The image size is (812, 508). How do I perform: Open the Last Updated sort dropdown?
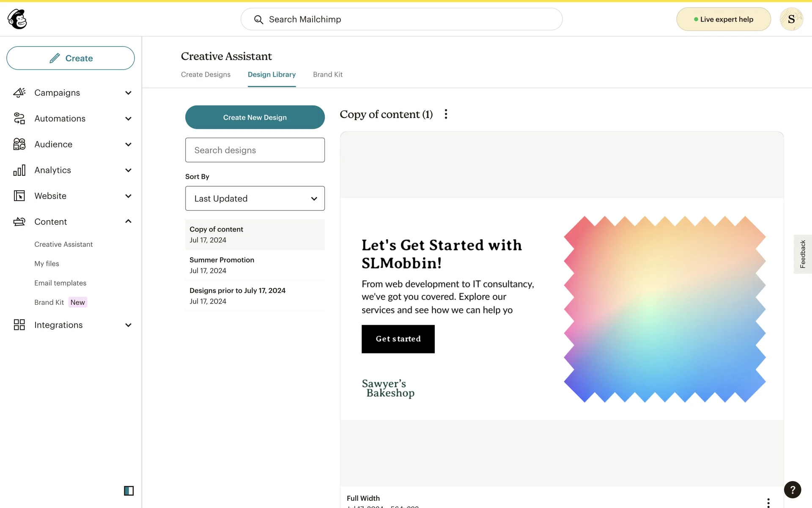pyautogui.click(x=255, y=199)
